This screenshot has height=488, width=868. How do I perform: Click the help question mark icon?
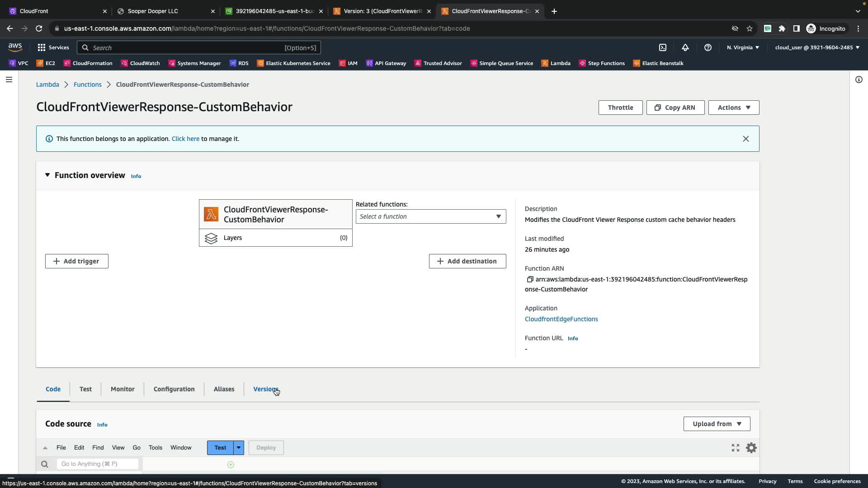point(708,47)
